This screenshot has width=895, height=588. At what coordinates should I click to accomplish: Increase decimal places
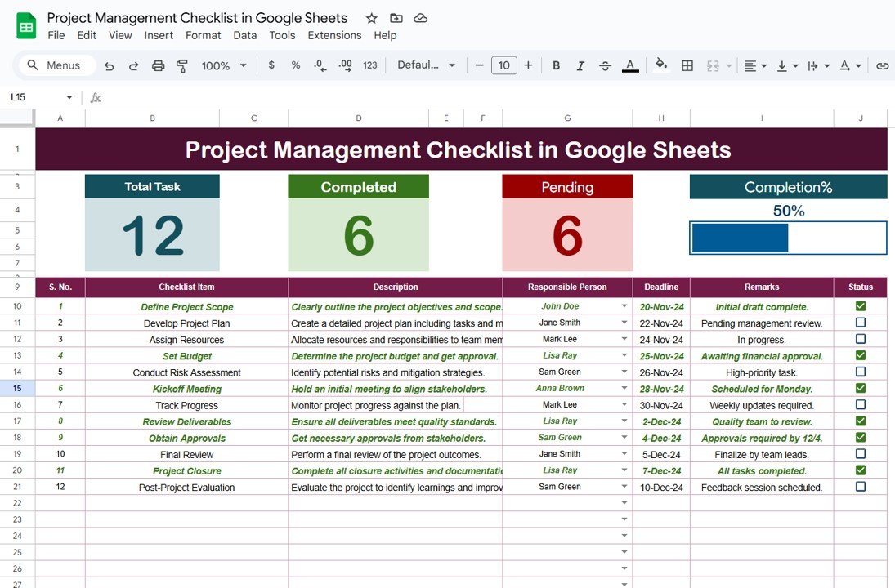[345, 65]
